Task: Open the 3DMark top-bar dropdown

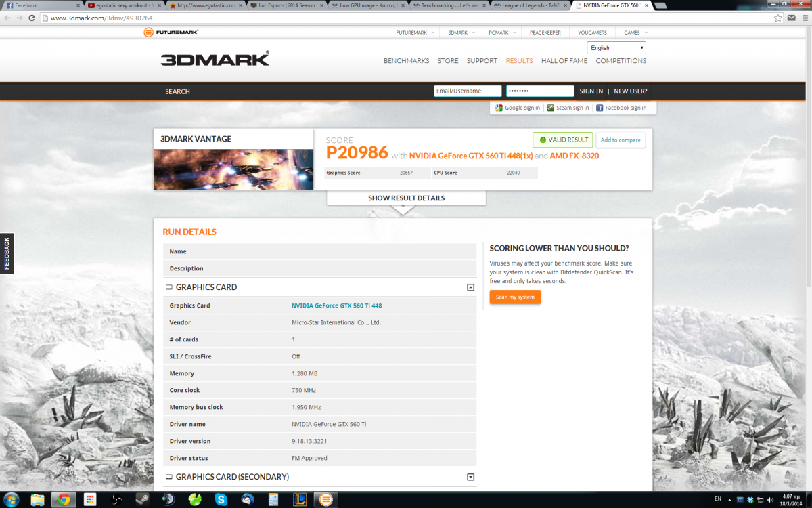Action: click(x=463, y=33)
